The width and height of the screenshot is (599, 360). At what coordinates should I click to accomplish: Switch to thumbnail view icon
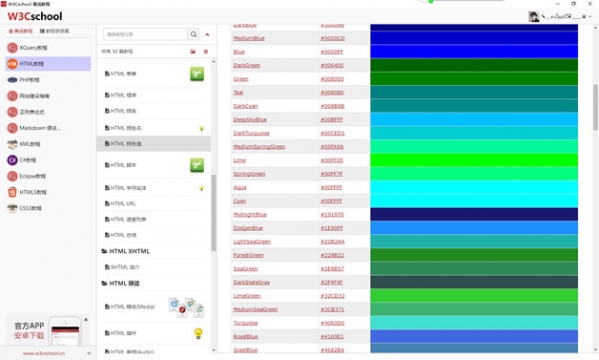click(193, 52)
